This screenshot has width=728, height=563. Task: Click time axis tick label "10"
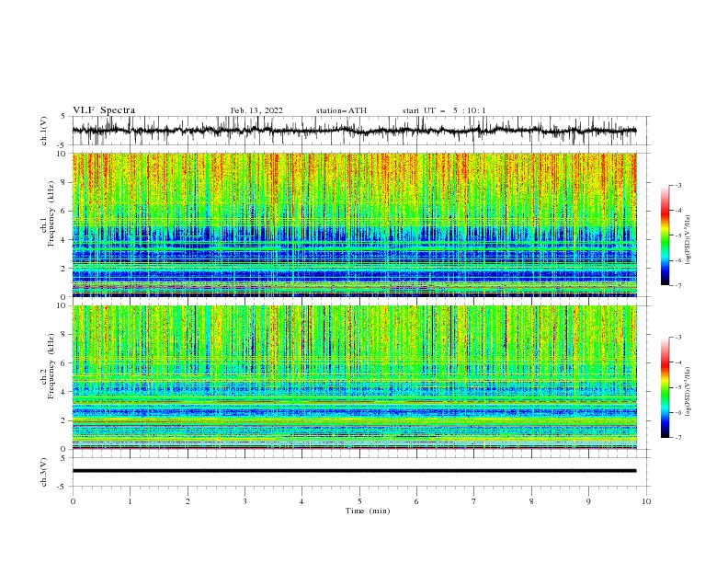646,501
